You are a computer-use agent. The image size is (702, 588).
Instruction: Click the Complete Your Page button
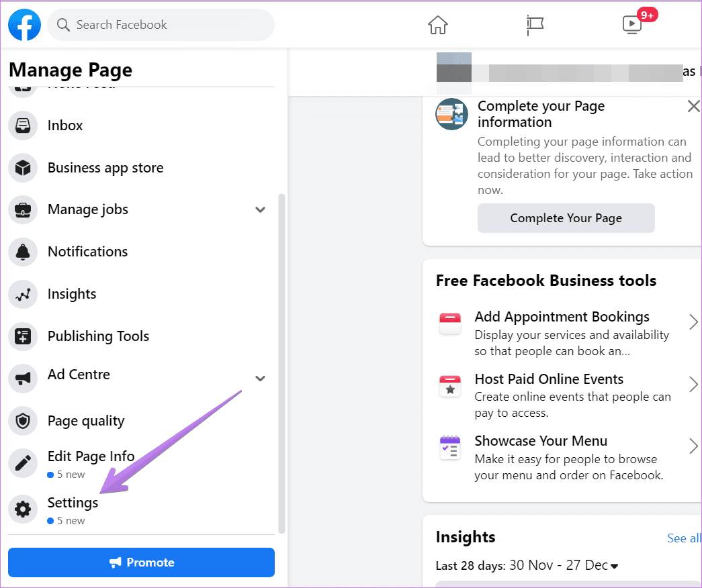566,218
